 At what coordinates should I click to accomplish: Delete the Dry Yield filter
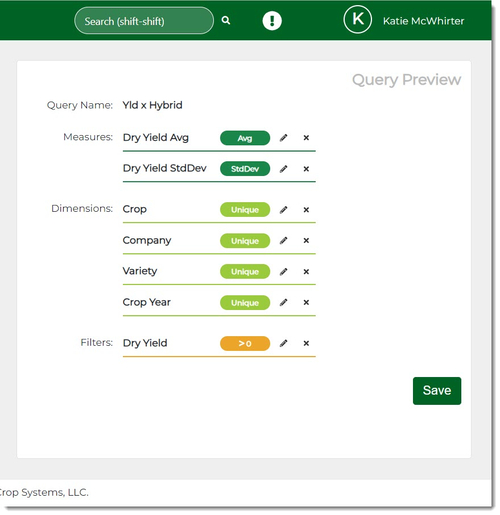coord(306,343)
